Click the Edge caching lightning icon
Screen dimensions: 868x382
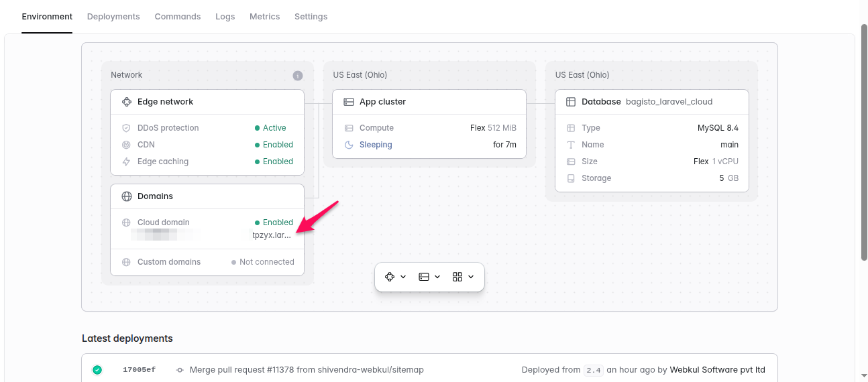pyautogui.click(x=126, y=162)
